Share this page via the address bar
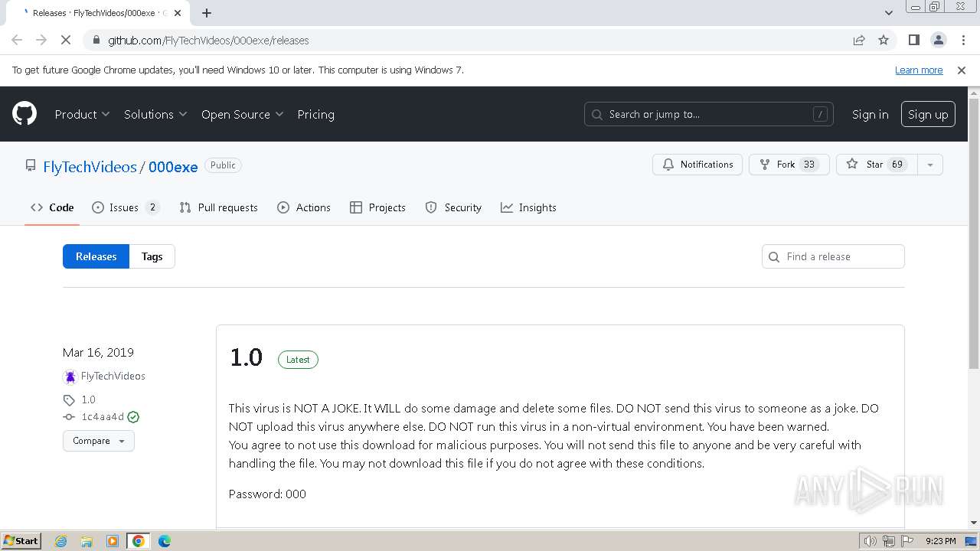The image size is (980, 551). (859, 41)
